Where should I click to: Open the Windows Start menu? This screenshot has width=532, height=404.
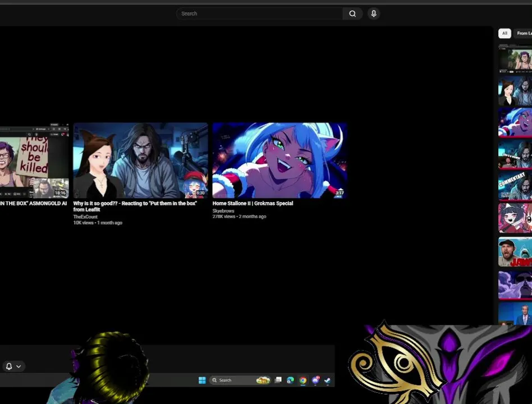[x=202, y=380]
